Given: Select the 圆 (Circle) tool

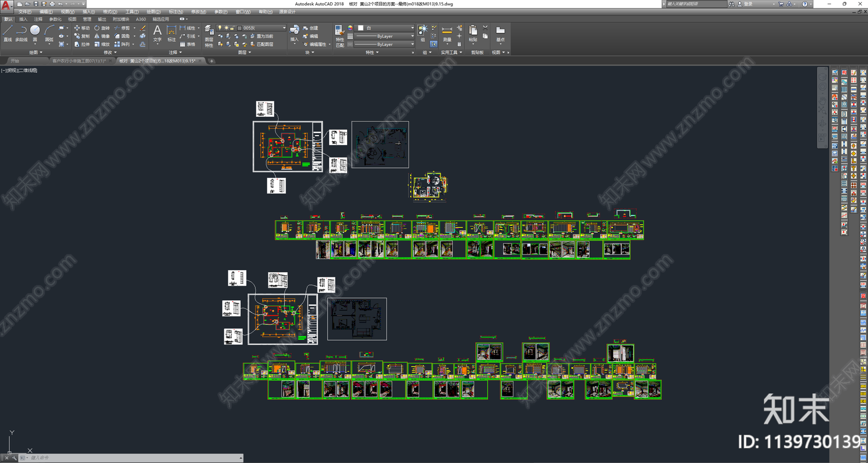Looking at the screenshot, I should tap(35, 33).
